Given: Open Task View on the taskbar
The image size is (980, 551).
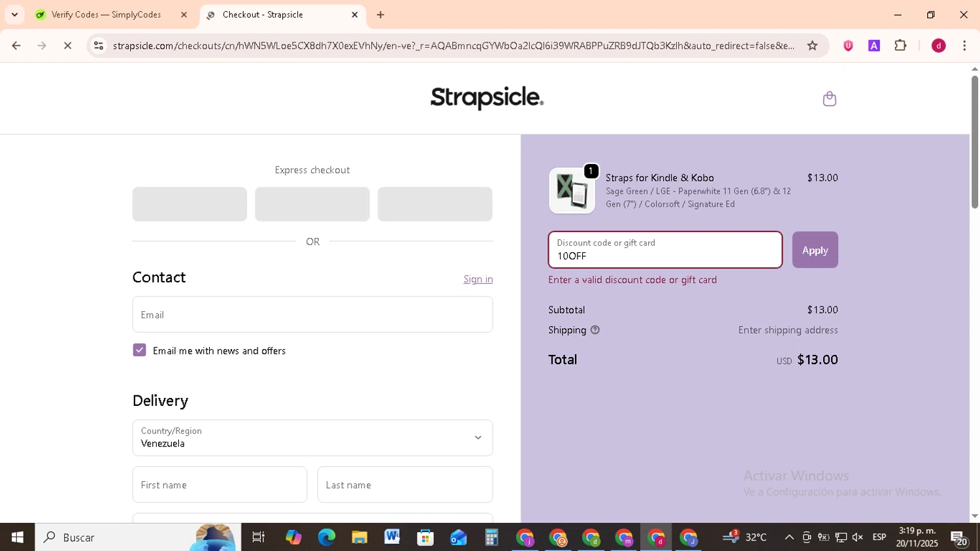Looking at the screenshot, I should click(x=259, y=537).
